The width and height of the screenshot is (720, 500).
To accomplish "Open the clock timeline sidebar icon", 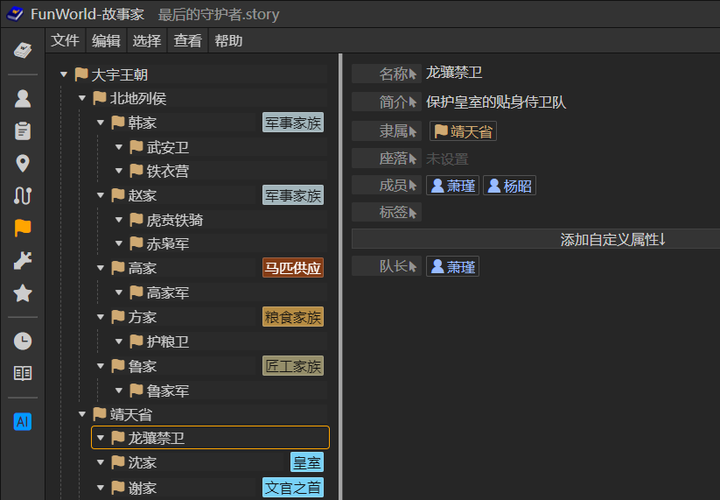I will (x=22, y=341).
